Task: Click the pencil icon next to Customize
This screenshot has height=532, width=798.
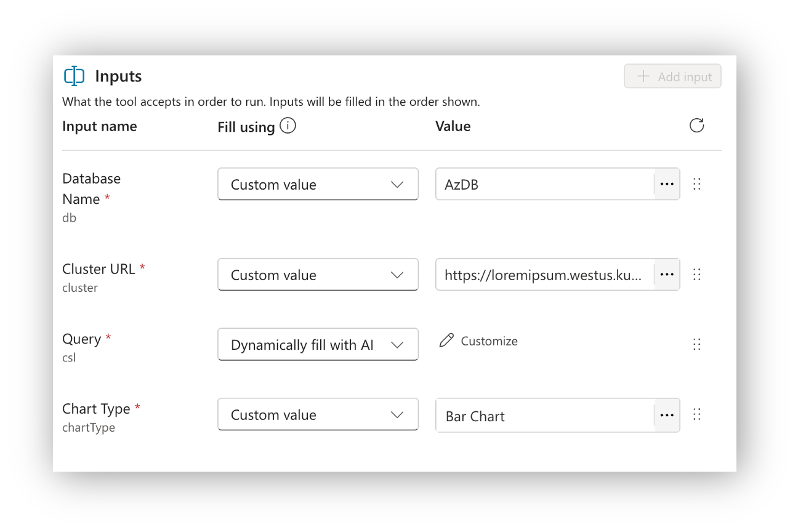Action: pos(446,341)
